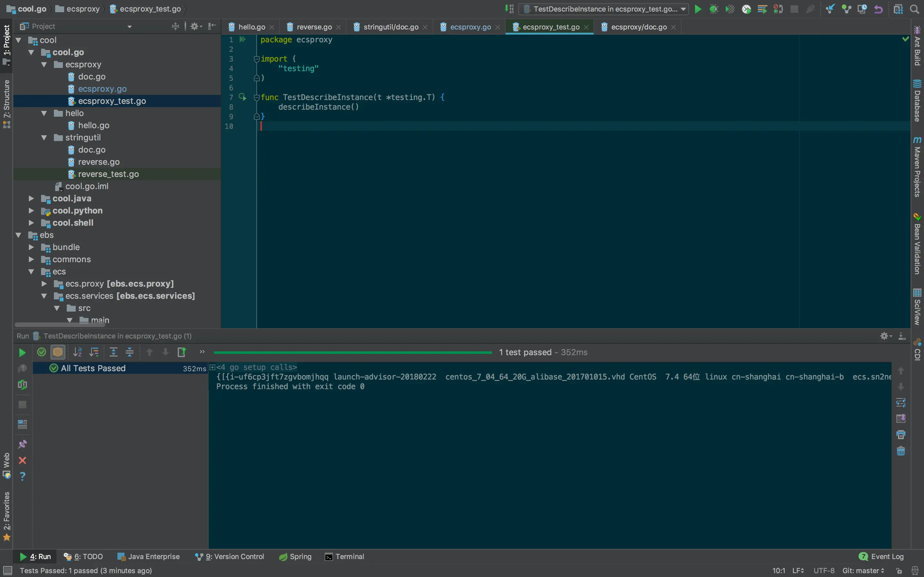Click the Export Test Results icon
Screen dimensions: 924x577
pyautogui.click(x=182, y=352)
